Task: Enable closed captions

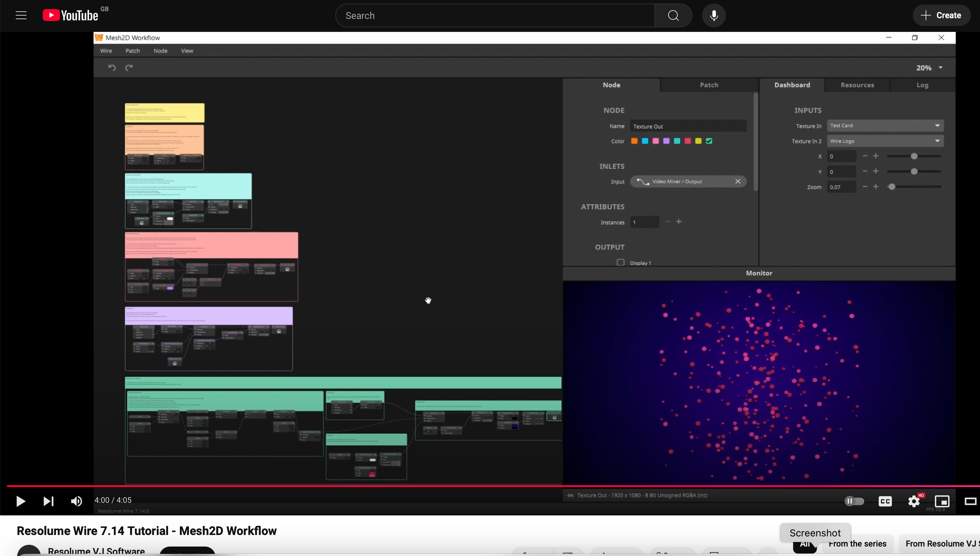Action: pos(885,501)
